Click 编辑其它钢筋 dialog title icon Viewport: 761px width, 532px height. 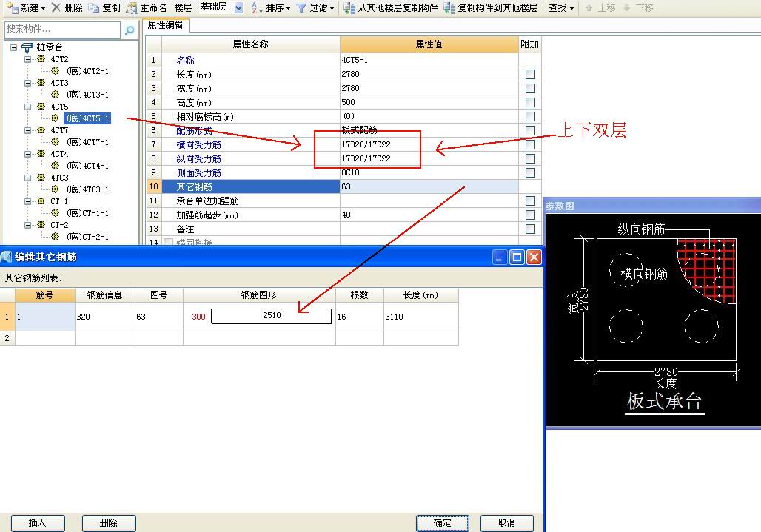coord(7,257)
